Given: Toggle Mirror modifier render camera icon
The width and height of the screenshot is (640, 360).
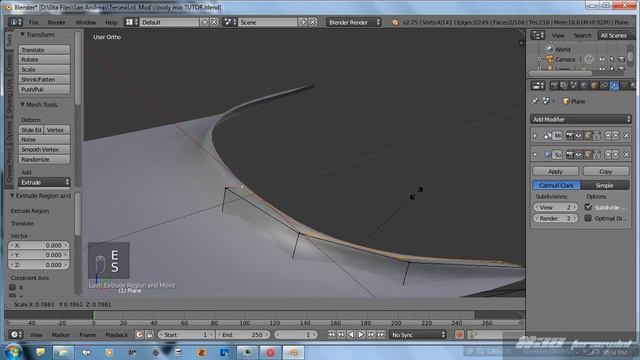Looking at the screenshot, I should pos(569,136).
